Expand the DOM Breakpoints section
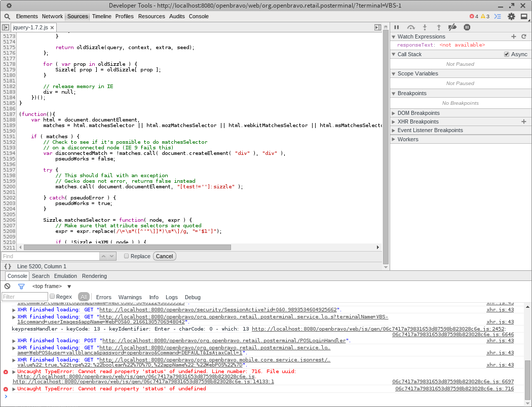532x407 pixels. (x=419, y=113)
